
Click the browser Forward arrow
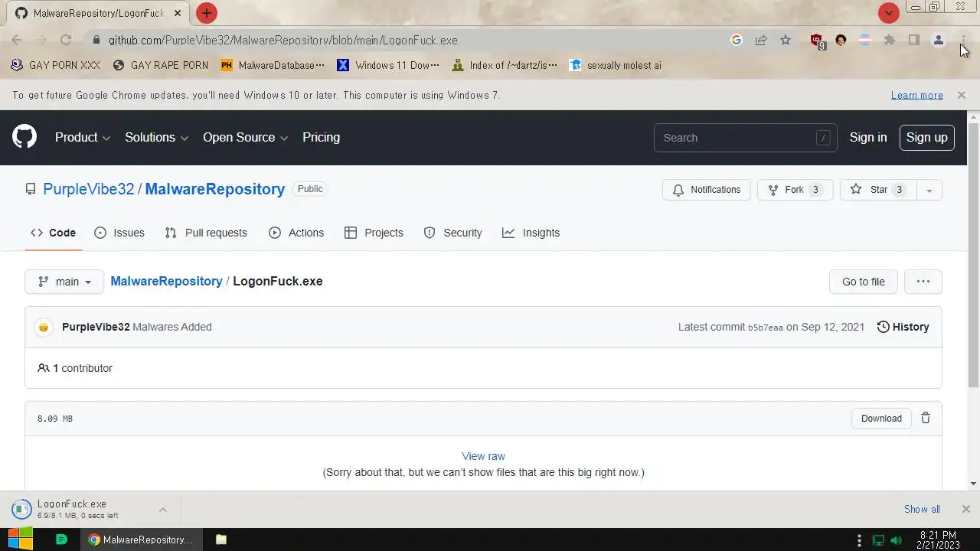41,41
